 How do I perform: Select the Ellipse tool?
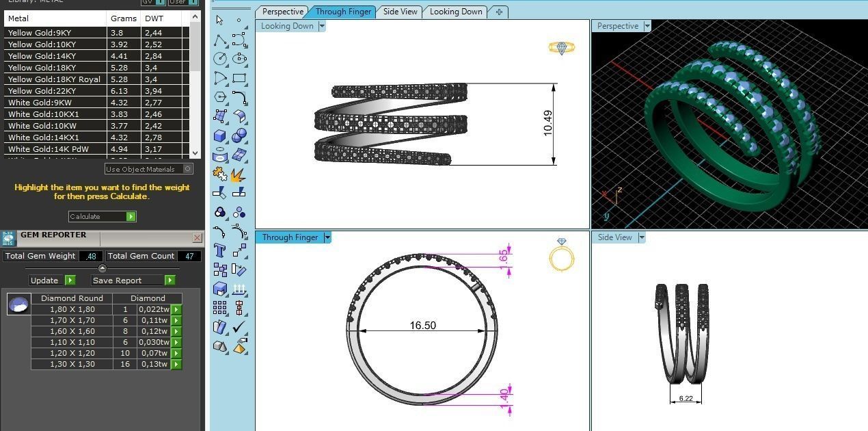coord(239,59)
